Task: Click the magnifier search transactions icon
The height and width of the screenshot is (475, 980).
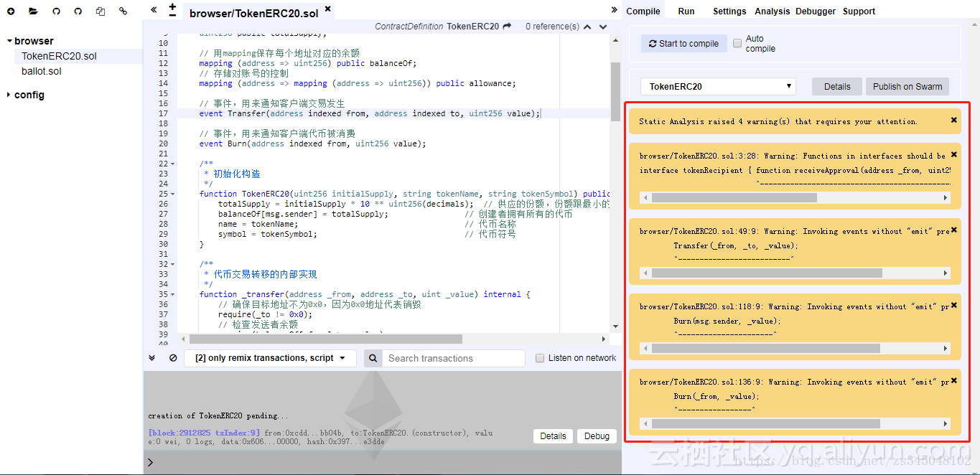Action: tap(373, 358)
